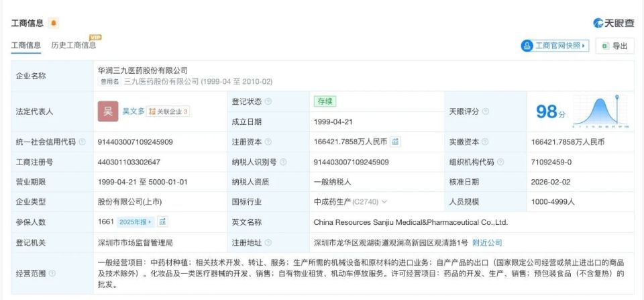Image resolution: width=644 pixels, height=300 pixels.
Task: Select establishment date 1999-04-21 in 成立日期 row
Action: click(x=333, y=122)
